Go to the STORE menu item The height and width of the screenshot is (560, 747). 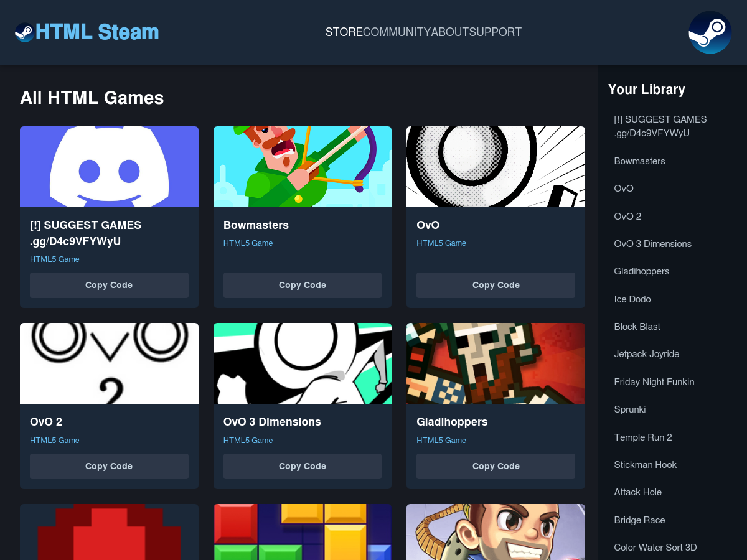click(344, 32)
